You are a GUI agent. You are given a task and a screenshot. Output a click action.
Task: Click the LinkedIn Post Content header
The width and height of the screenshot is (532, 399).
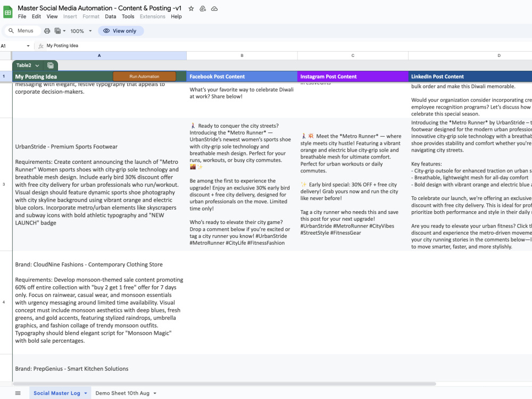click(x=470, y=77)
